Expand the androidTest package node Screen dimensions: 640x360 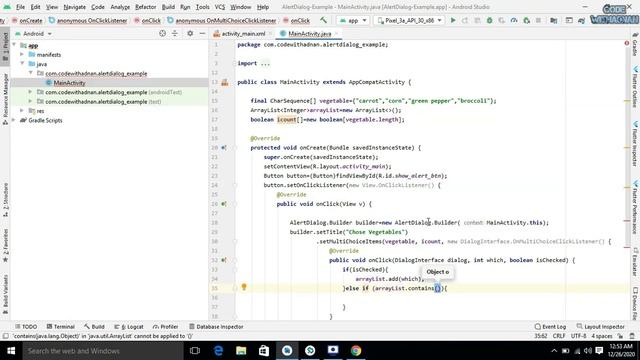pos(30,92)
